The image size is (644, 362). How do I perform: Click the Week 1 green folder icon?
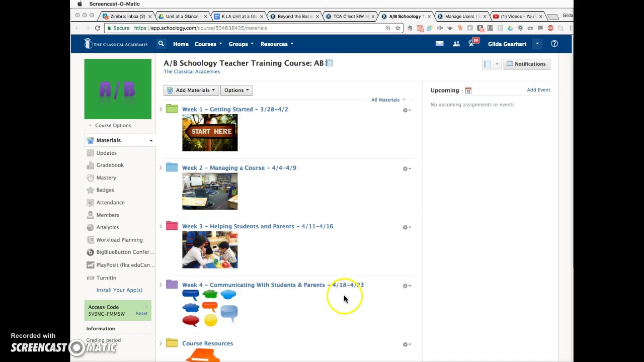[x=172, y=109]
